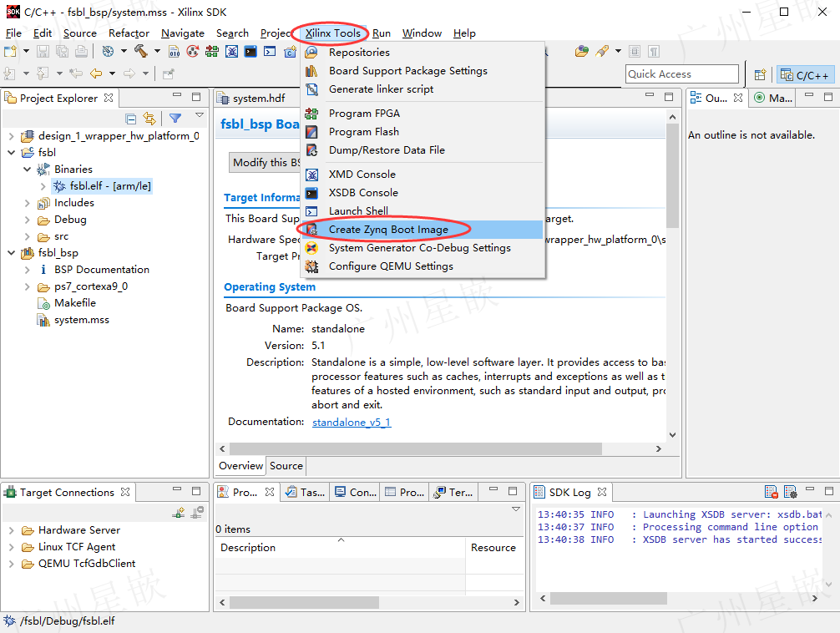This screenshot has width=840, height=633.
Task: Select the C/C++ perspective button
Action: pos(805,75)
